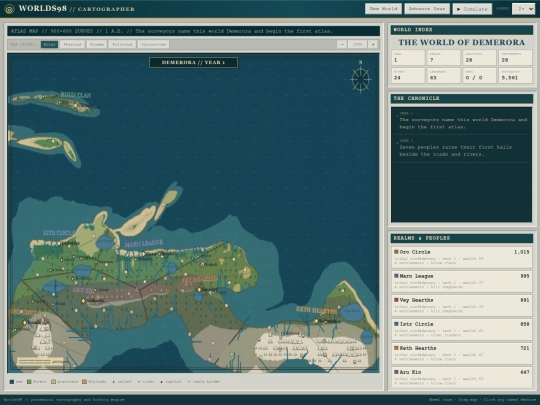Click chronicle entry about surveyors naming world

tap(462, 121)
